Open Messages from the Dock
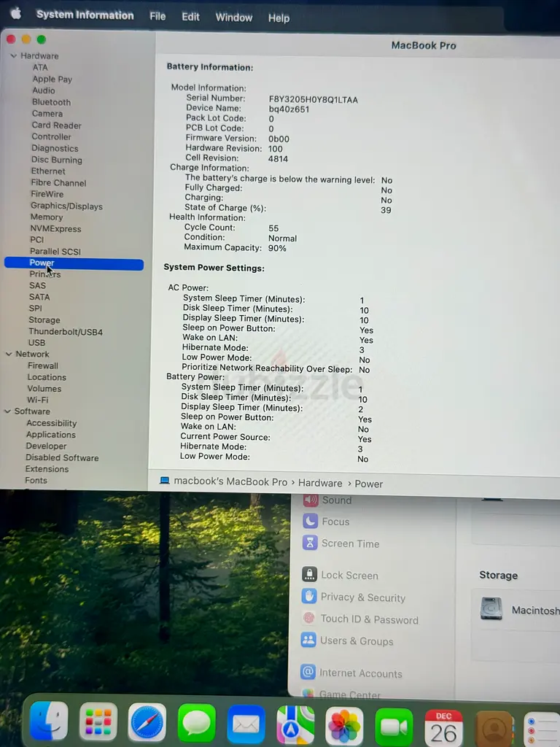The image size is (560, 747). point(196,723)
